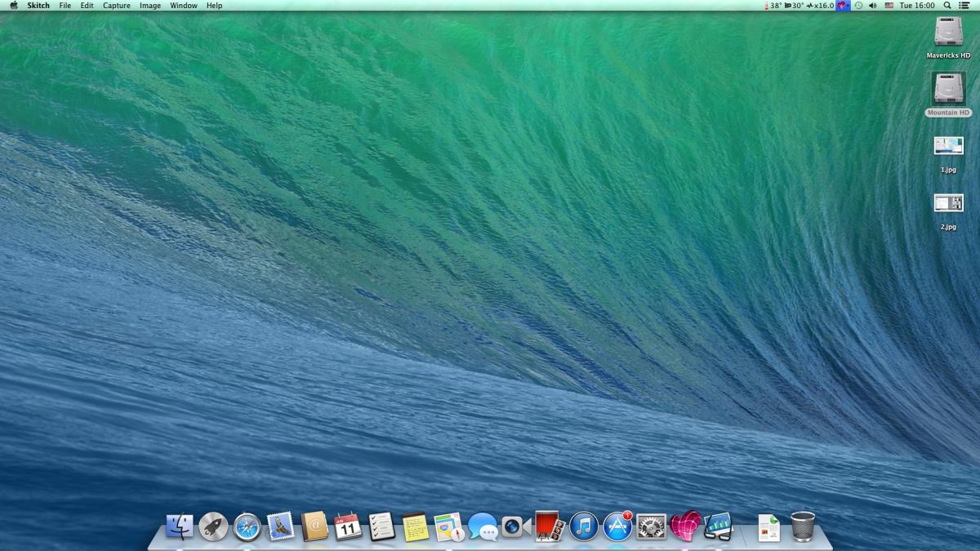
Task: Open Calendar icon showing 11
Action: coord(349,527)
